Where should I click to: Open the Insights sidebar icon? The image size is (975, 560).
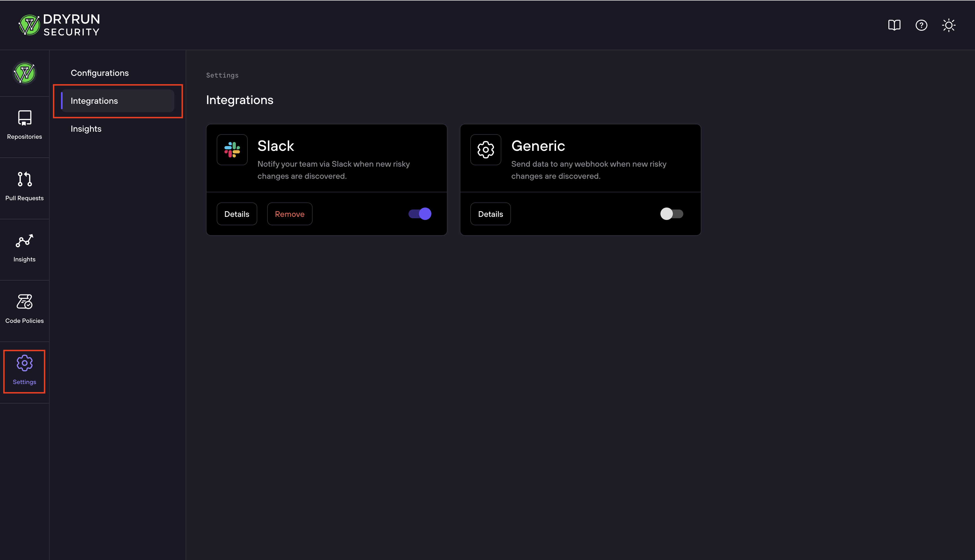click(x=24, y=248)
